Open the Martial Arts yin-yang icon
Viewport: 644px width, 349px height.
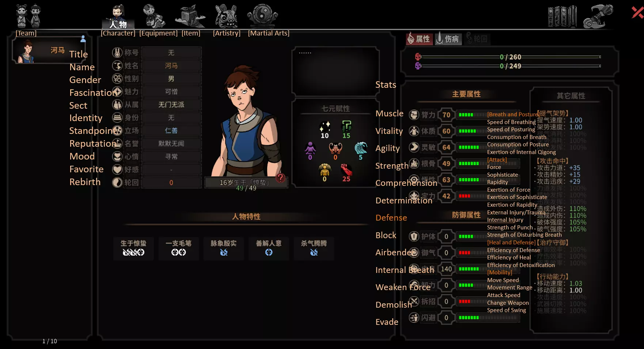coord(262,16)
